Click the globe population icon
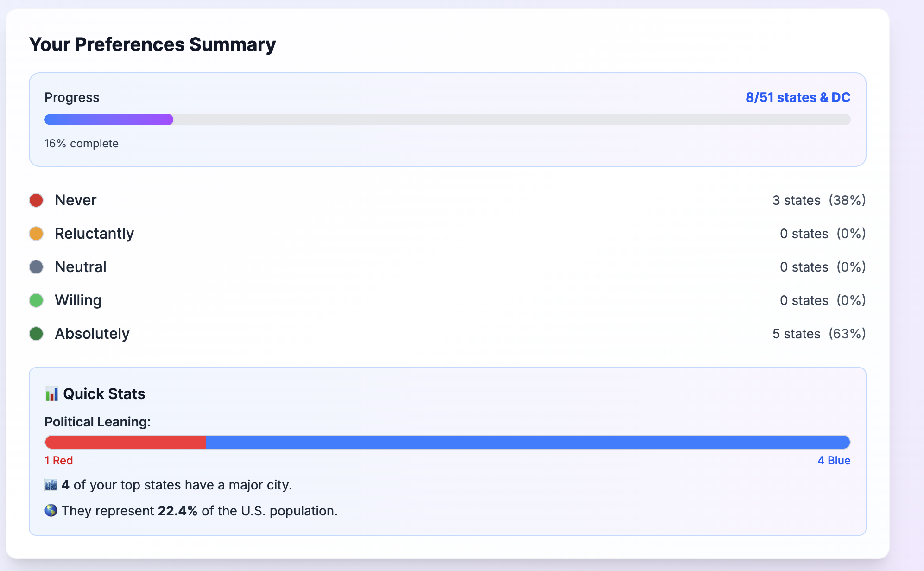 [51, 511]
